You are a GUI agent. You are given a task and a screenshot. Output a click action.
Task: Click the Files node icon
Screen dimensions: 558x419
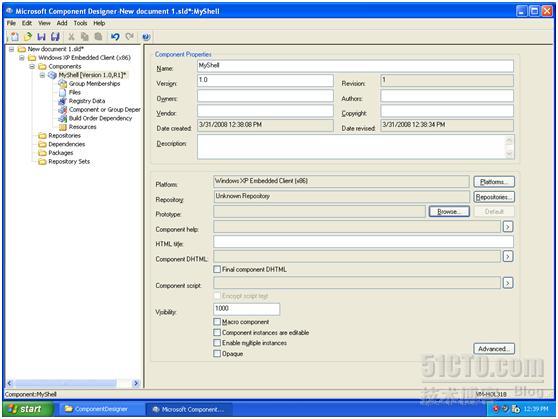coord(63,93)
